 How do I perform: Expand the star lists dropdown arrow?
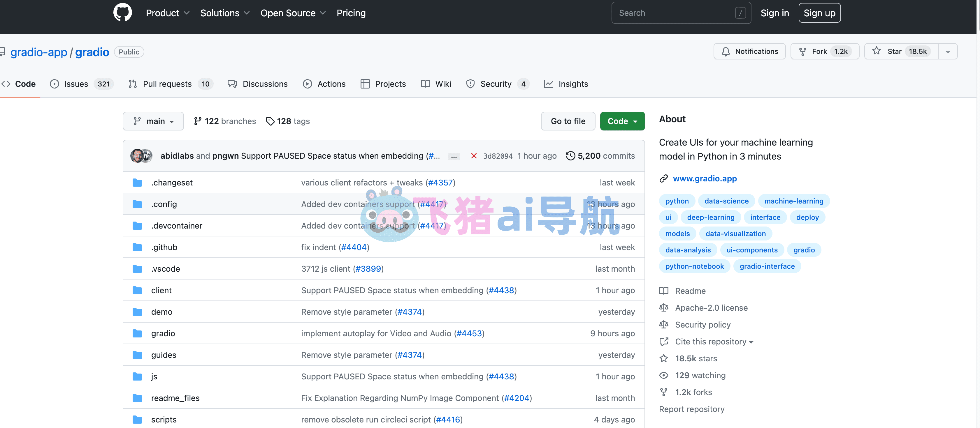[x=948, y=52]
